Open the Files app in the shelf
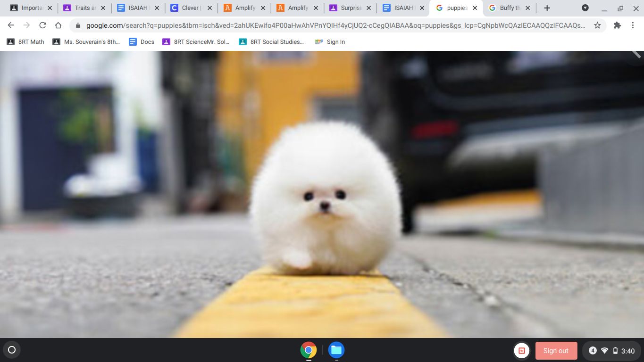 click(336, 350)
